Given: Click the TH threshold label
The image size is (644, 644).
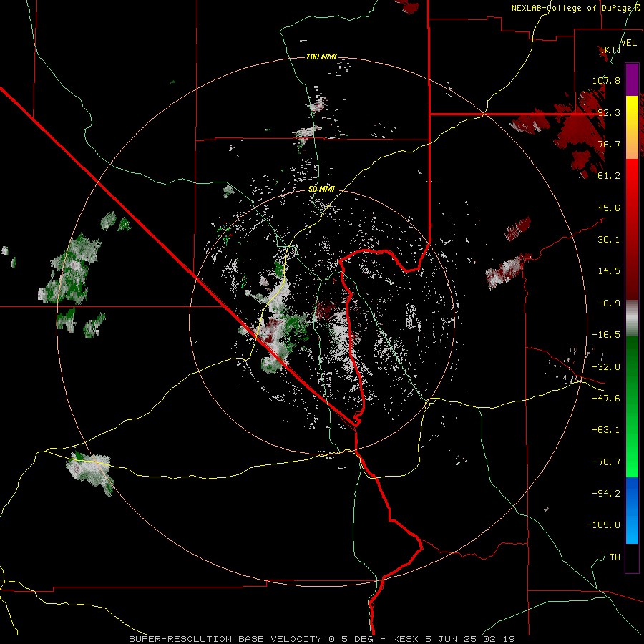Looking at the screenshot, I should pyautogui.click(x=615, y=557).
